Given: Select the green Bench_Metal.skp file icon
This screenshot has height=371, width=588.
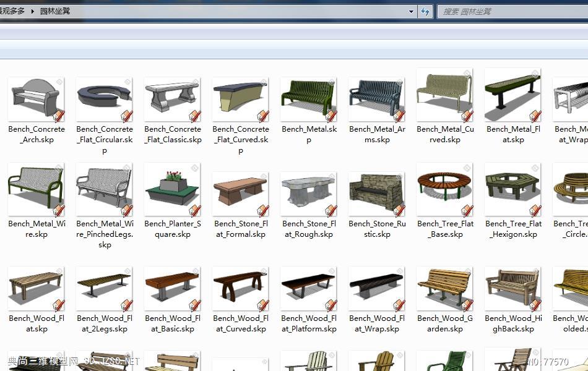Looking at the screenshot, I should 309,100.
